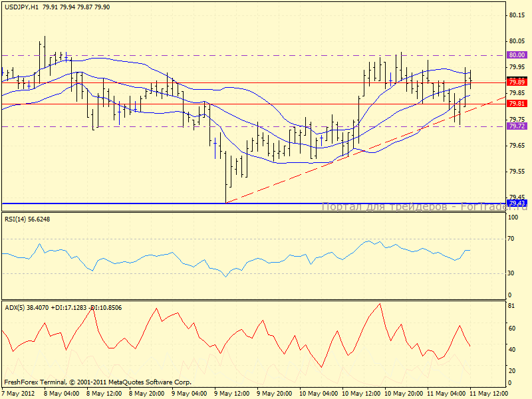Select the red 79.86 price level tag
This screenshot has height=399, width=532.
(516, 82)
